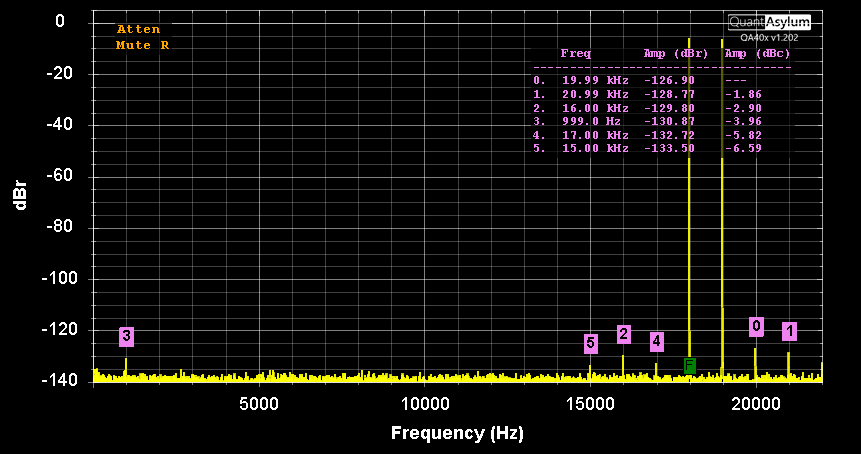Click the 999.0 Hz table entry
Viewport: 861px width, 454px height.
591,121
